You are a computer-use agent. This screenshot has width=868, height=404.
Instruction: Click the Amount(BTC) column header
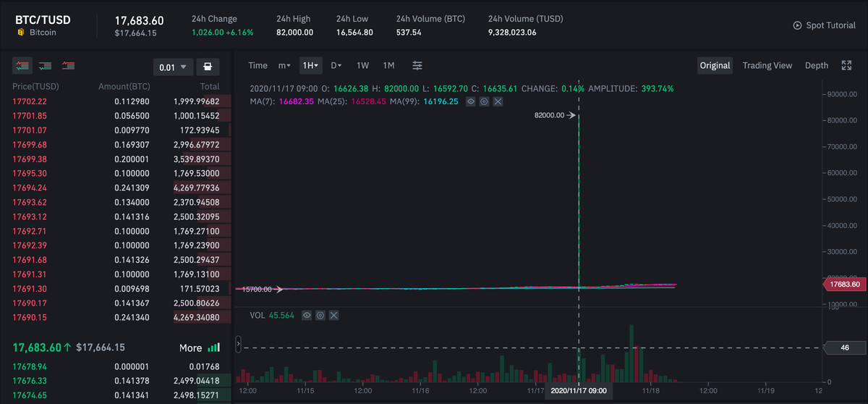point(124,87)
